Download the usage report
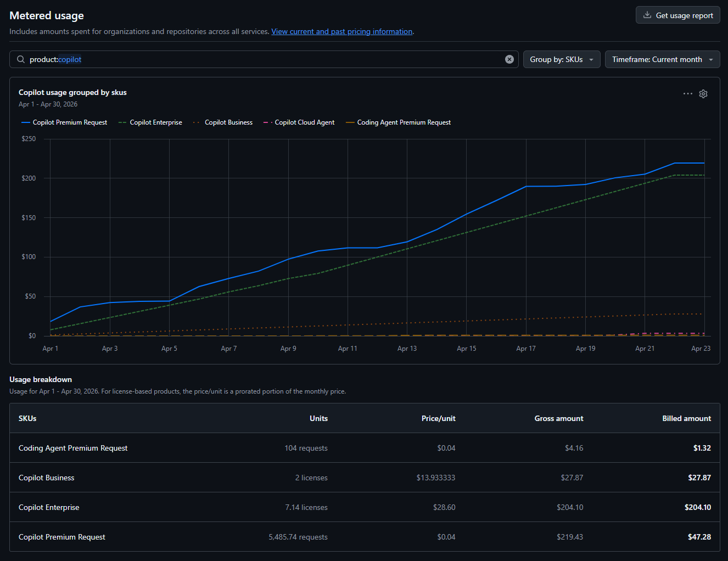 click(677, 15)
